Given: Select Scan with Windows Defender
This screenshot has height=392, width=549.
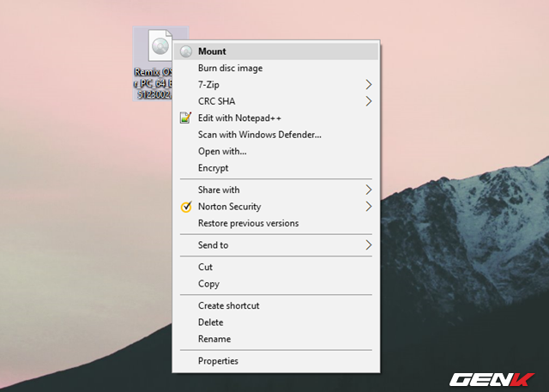Looking at the screenshot, I should pyautogui.click(x=276, y=135).
